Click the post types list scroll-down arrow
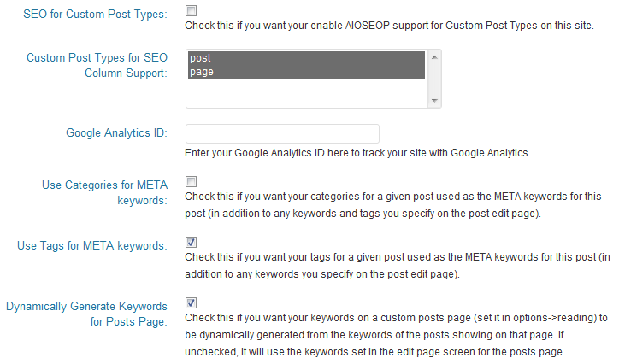The image size is (619, 364). click(435, 101)
